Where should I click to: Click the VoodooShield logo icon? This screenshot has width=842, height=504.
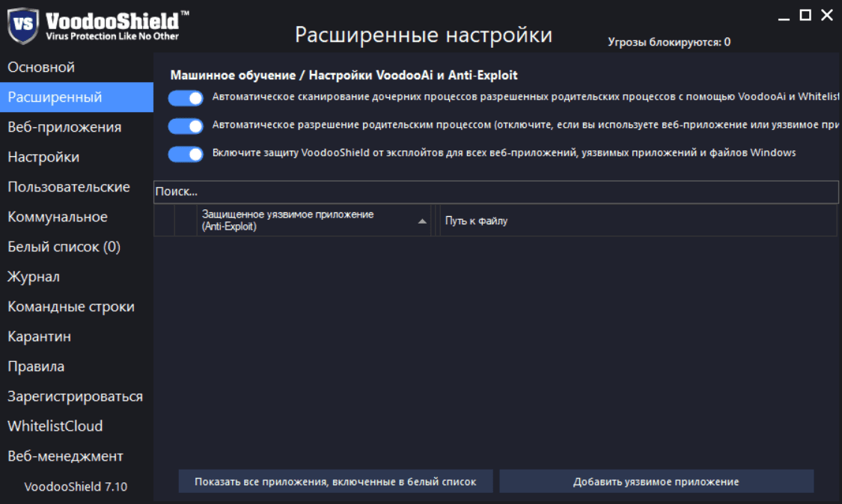[x=23, y=25]
